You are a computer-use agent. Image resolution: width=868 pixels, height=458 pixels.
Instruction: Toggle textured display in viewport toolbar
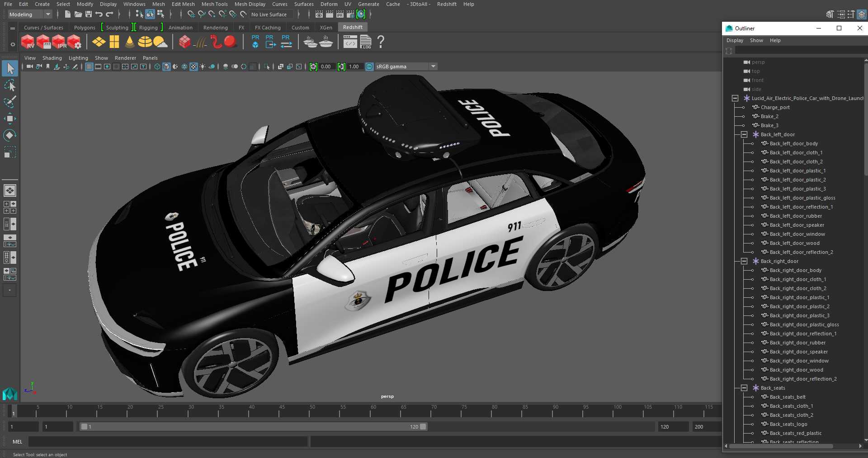click(193, 67)
